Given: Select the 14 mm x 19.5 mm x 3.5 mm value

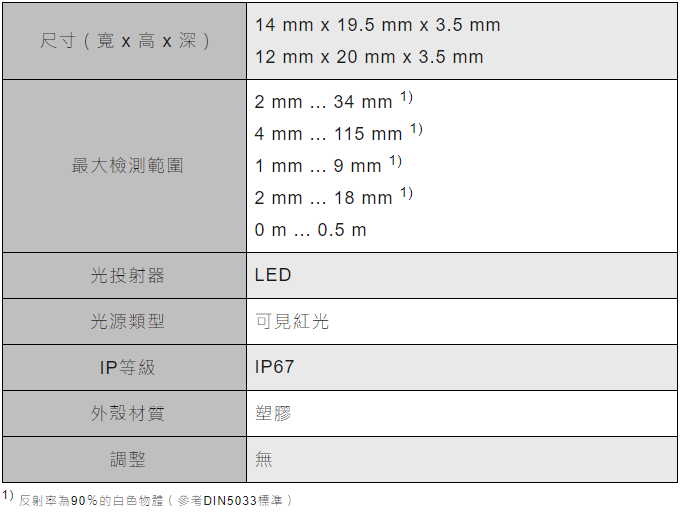Looking at the screenshot, I should (377, 25).
